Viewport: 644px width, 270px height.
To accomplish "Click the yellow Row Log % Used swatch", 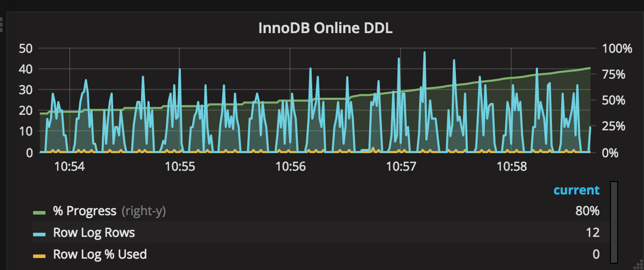I will pos(39,255).
